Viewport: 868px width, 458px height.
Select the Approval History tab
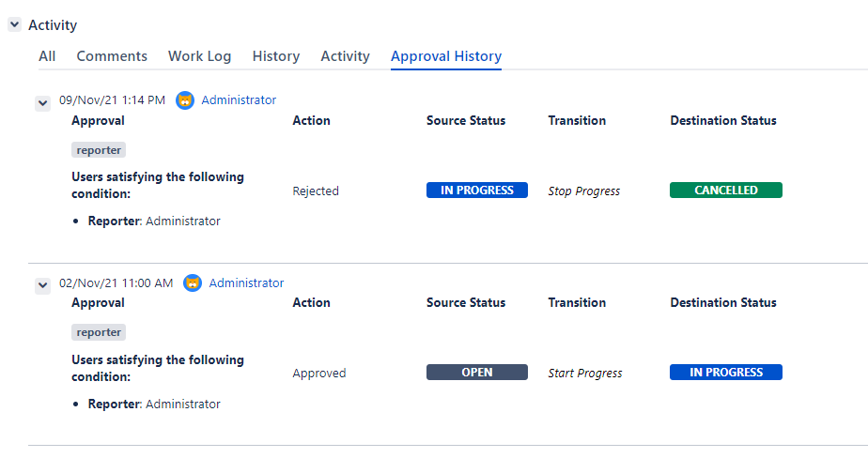(x=446, y=56)
